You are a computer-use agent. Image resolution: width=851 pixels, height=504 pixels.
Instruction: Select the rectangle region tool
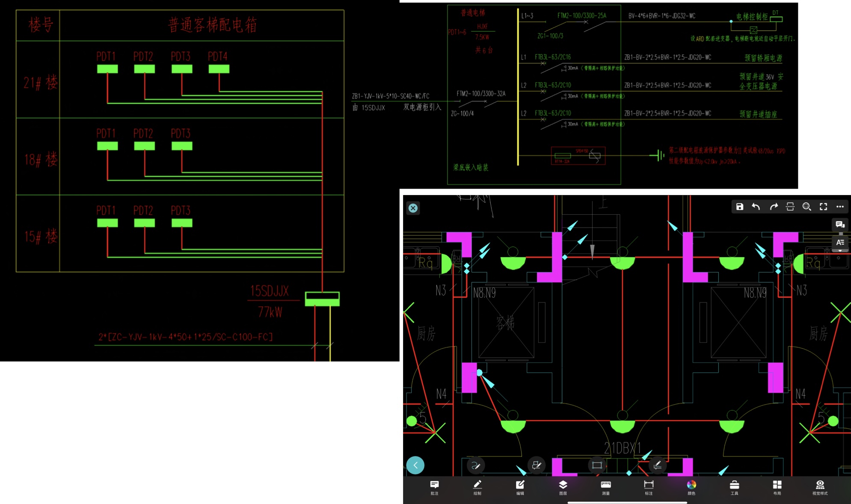(x=597, y=465)
